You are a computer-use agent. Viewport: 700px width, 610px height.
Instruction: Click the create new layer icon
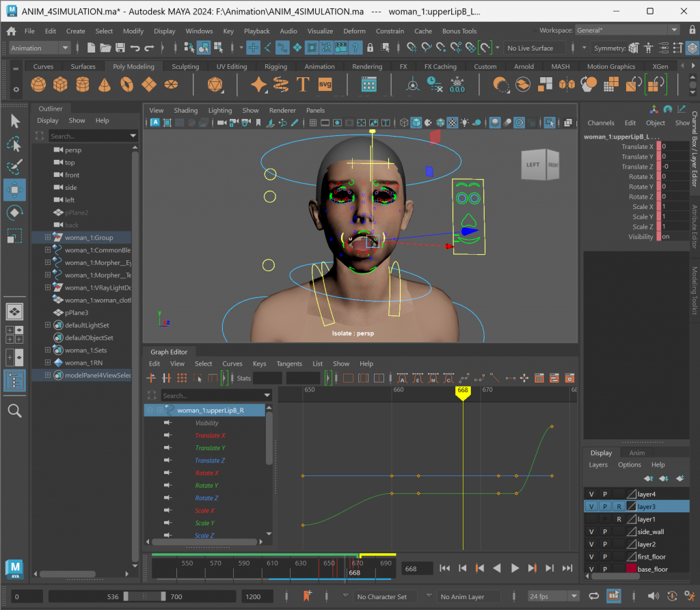679,478
